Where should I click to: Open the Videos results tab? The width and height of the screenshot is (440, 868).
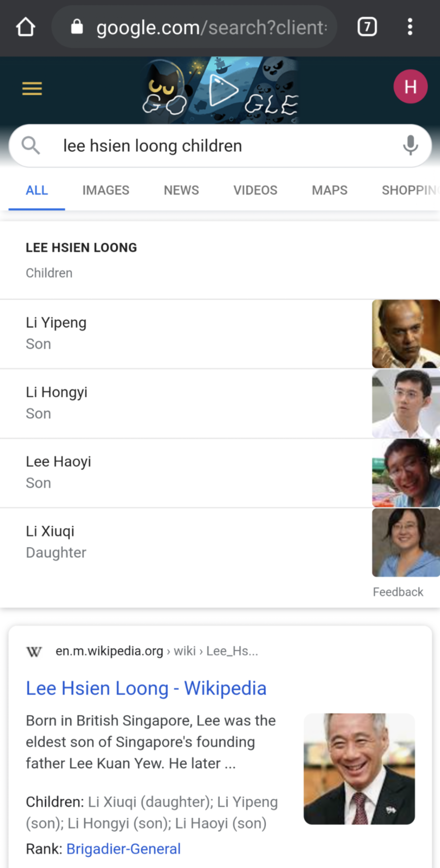tap(255, 190)
